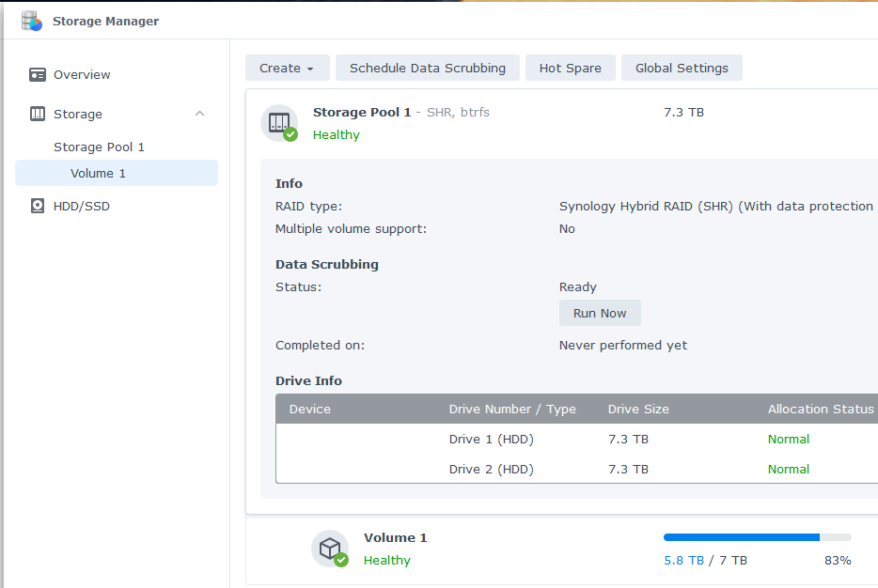Click the Overview sidebar icon
This screenshot has width=878, height=588.
point(38,74)
